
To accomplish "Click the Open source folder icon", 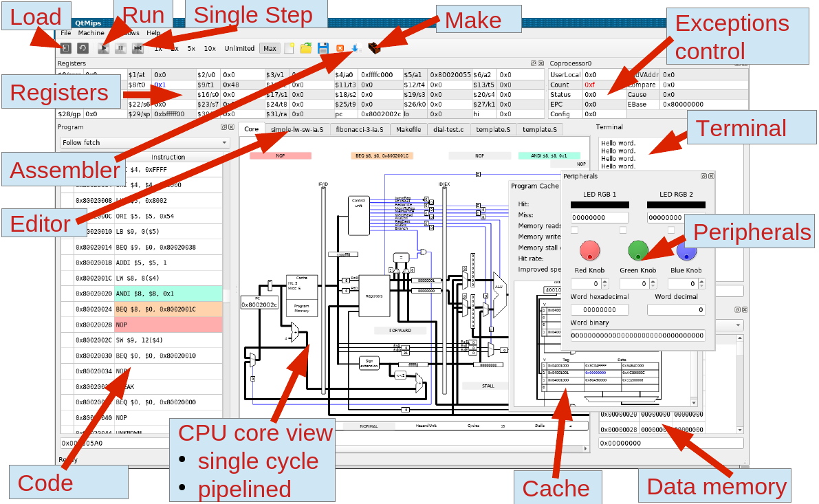I will point(306,48).
